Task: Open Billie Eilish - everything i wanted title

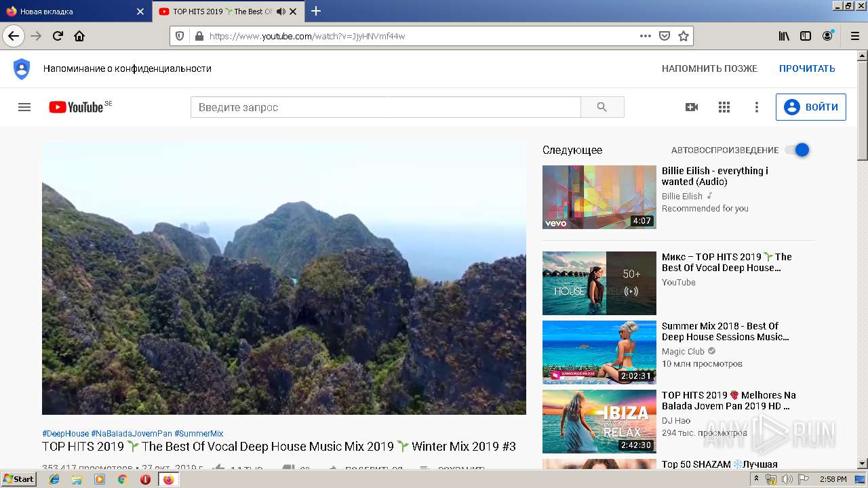Action: 715,176
